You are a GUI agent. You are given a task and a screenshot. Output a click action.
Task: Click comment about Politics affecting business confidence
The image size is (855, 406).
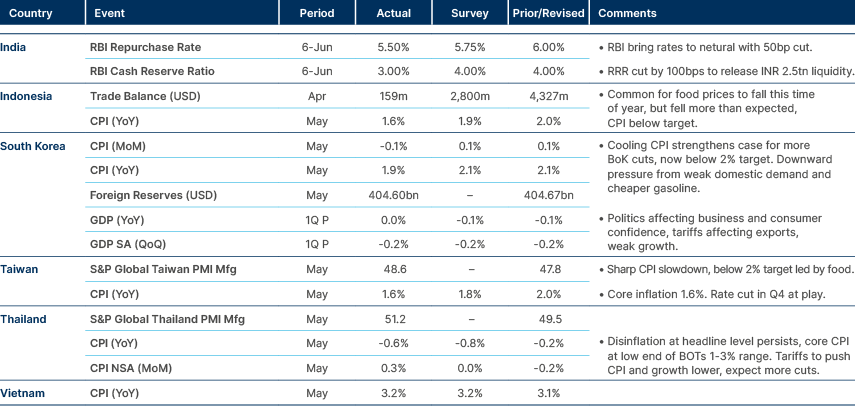tap(710, 232)
